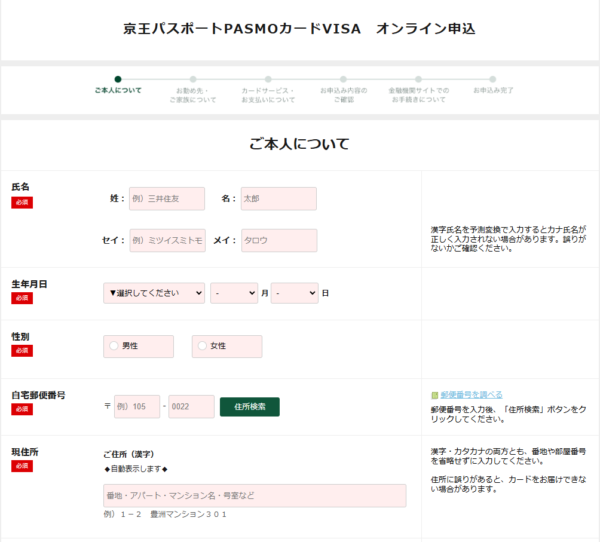Click the 金融機関サイトでのお手続きについて step
Image resolution: width=600 pixels, height=542 pixels.
point(419,90)
